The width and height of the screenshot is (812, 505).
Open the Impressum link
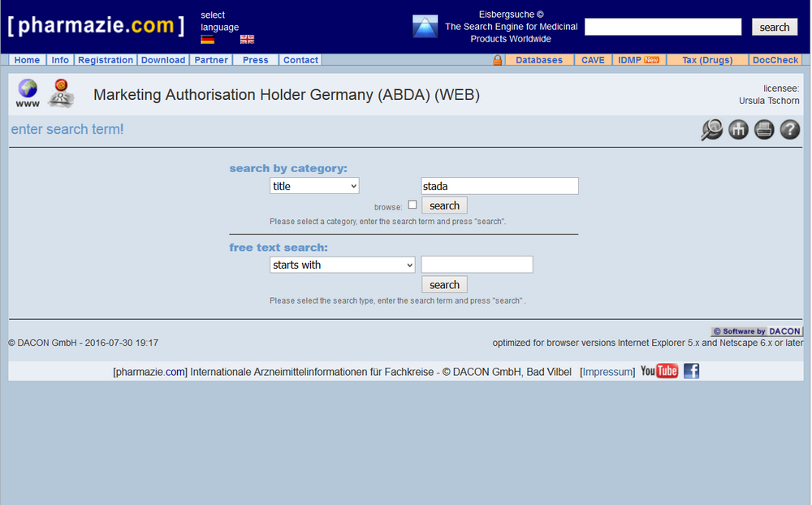coord(607,371)
